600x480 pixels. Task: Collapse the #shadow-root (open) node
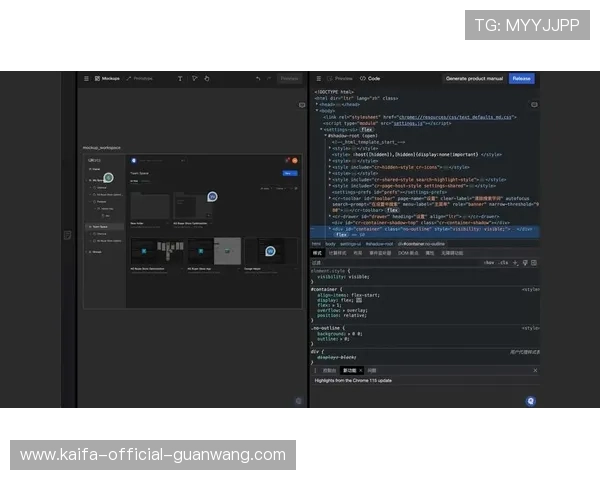click(326, 135)
